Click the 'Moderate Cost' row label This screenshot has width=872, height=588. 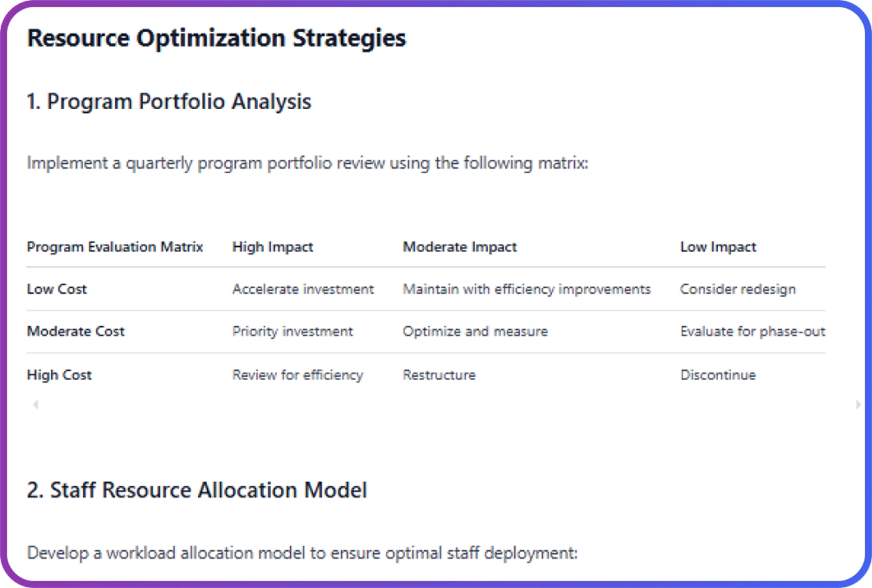76,331
